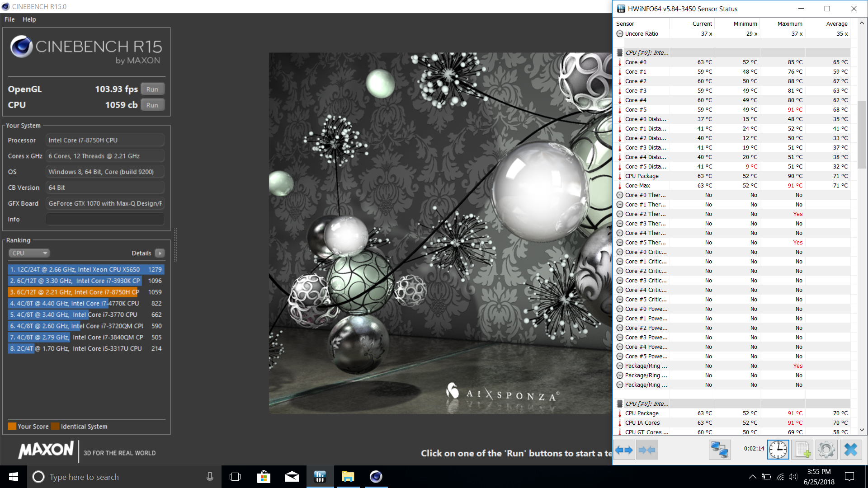868x488 pixels.
Task: Click the HWiNFO vertical scrollbar thumb
Action: (862, 135)
